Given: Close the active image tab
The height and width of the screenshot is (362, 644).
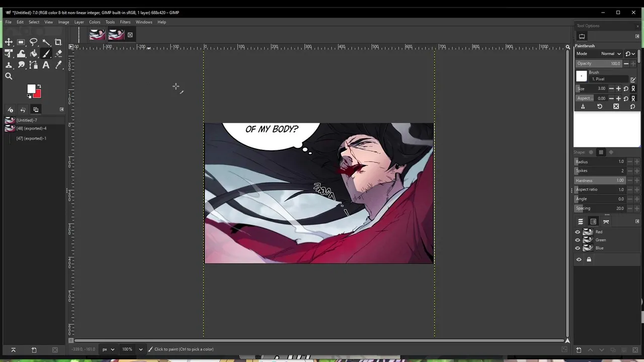Looking at the screenshot, I should [130, 35].
